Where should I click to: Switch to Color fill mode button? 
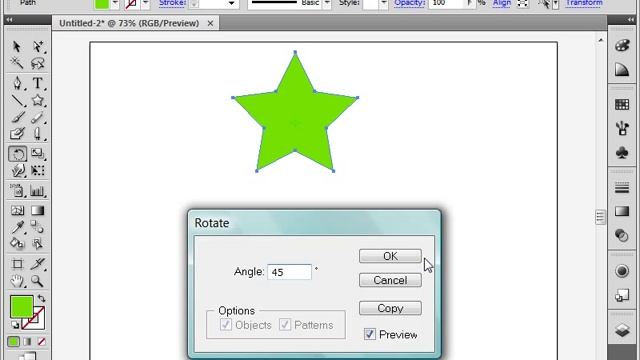pos(13,342)
